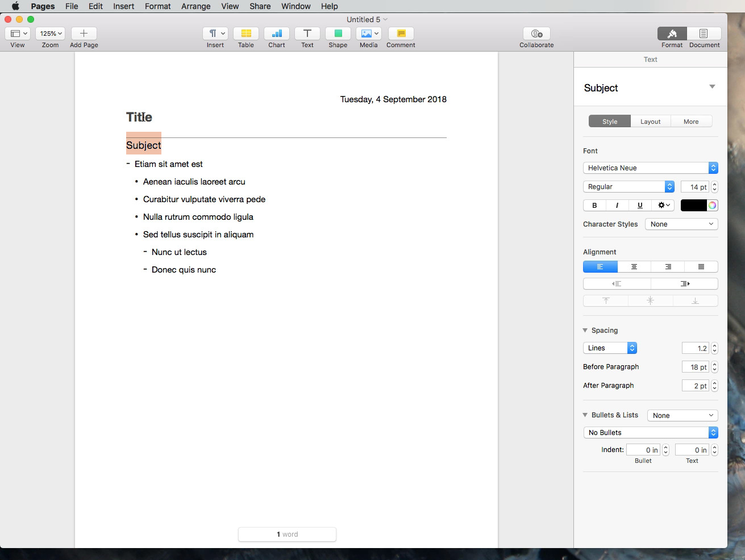Add a text box with the Text tool

tap(307, 34)
